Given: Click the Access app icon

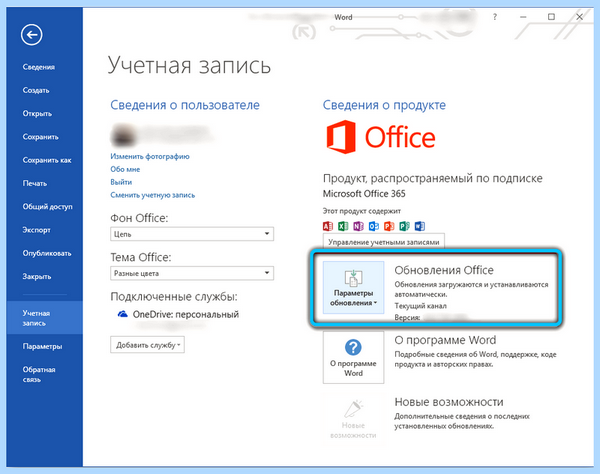Looking at the screenshot, I should point(328,226).
